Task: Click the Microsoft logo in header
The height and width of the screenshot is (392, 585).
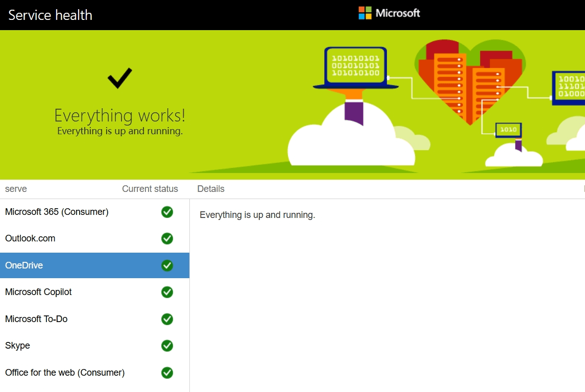Action: [x=389, y=13]
